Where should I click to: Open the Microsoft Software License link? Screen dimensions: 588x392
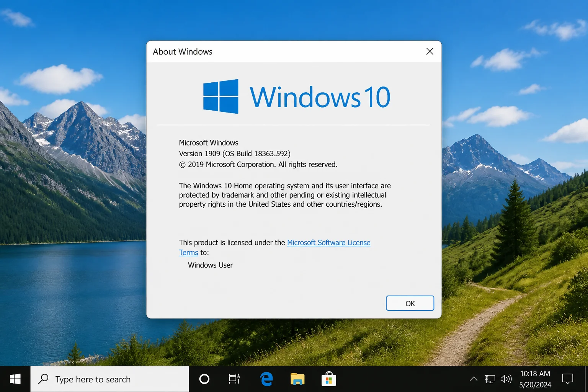328,243
